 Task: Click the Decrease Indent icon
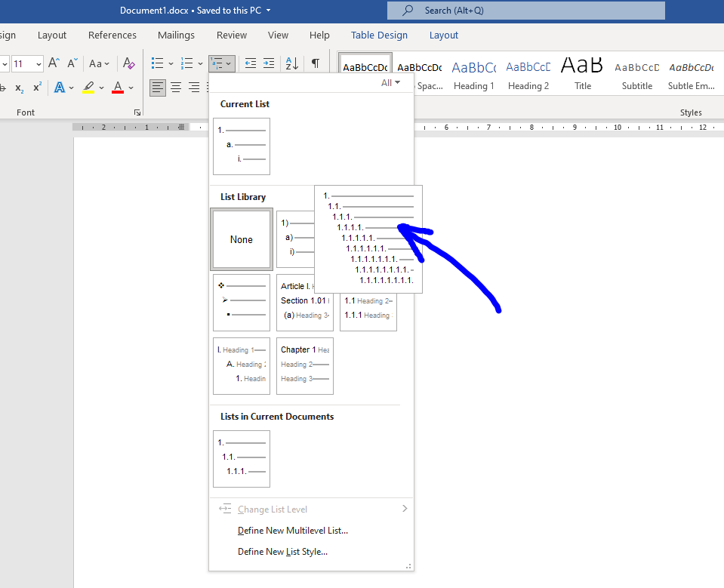[x=251, y=63]
